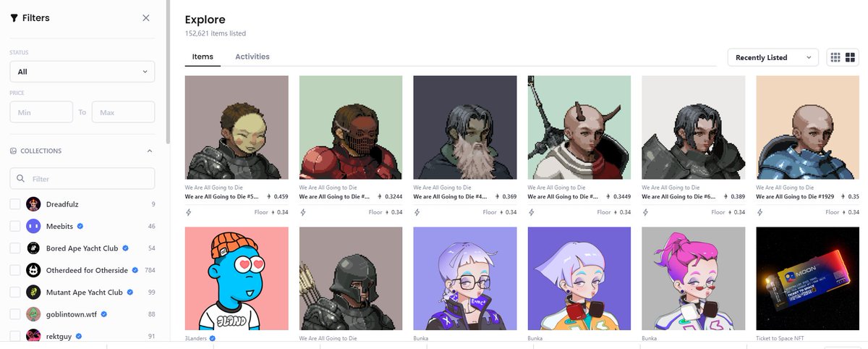Switch to the large grid view icon
The image size is (868, 349).
tap(851, 57)
